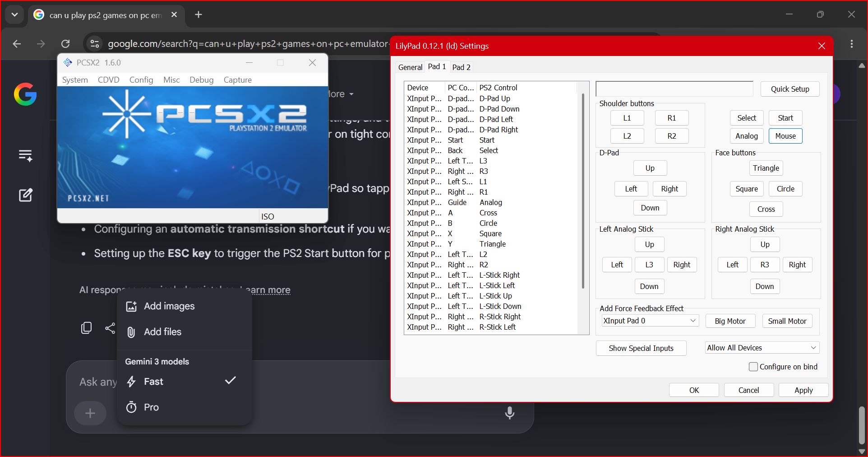Select the D-Pad Up binding row

[491, 98]
